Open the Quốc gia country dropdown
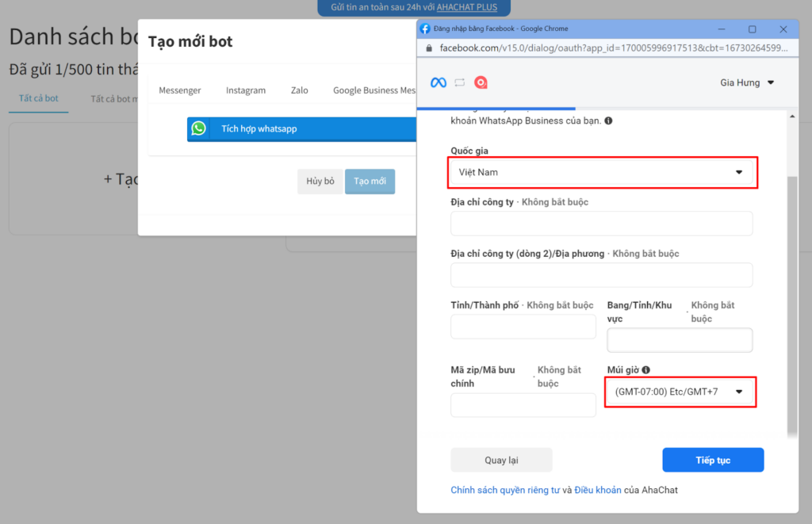This screenshot has width=812, height=524. point(602,173)
